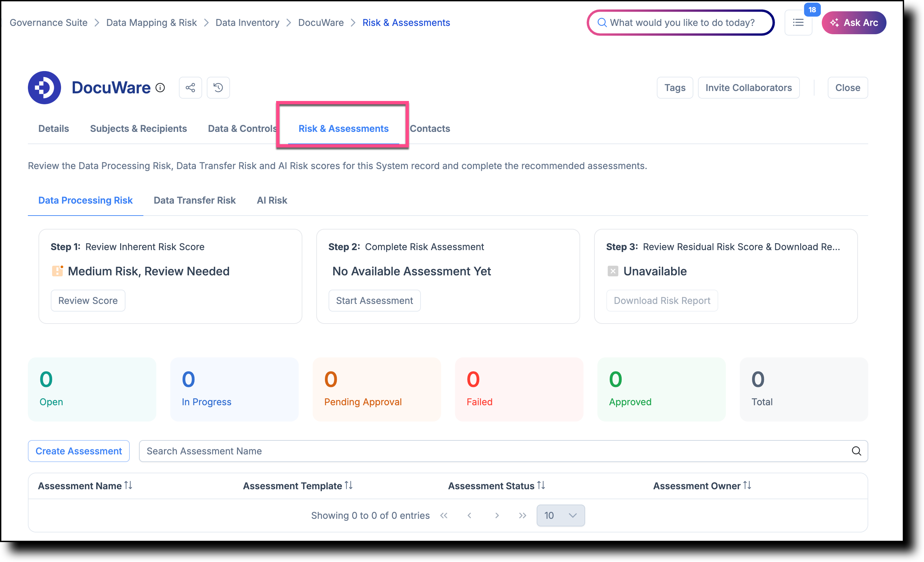The height and width of the screenshot is (562, 924).
Task: Click 'Medium Risk, Review Needed' text
Action: [x=148, y=271]
